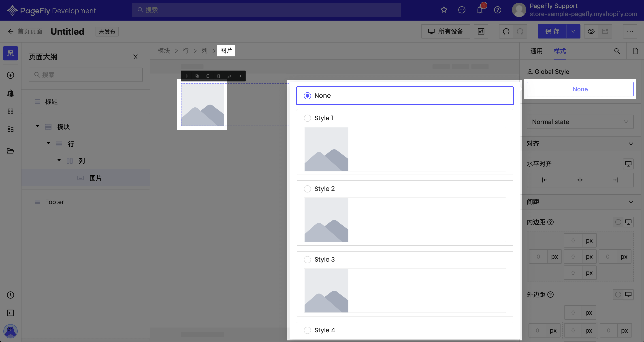Image resolution: width=644 pixels, height=342 pixels.
Task: Click the bear avatar icon at bottom left
Action: (11, 331)
